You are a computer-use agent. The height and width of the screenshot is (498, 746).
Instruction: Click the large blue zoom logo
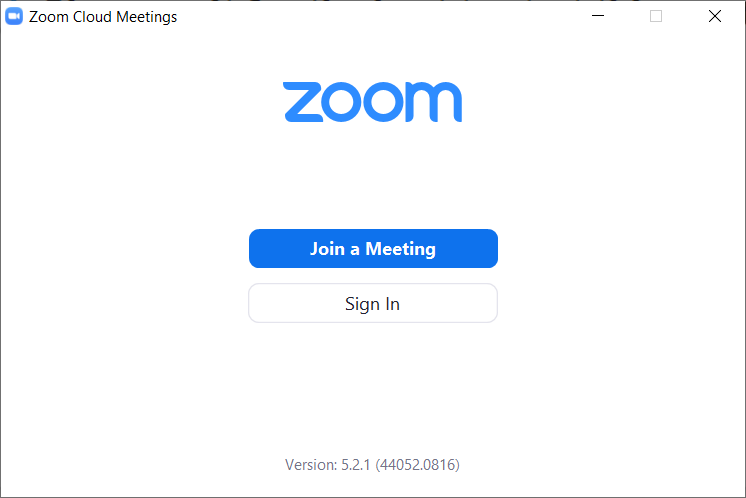[x=372, y=102]
